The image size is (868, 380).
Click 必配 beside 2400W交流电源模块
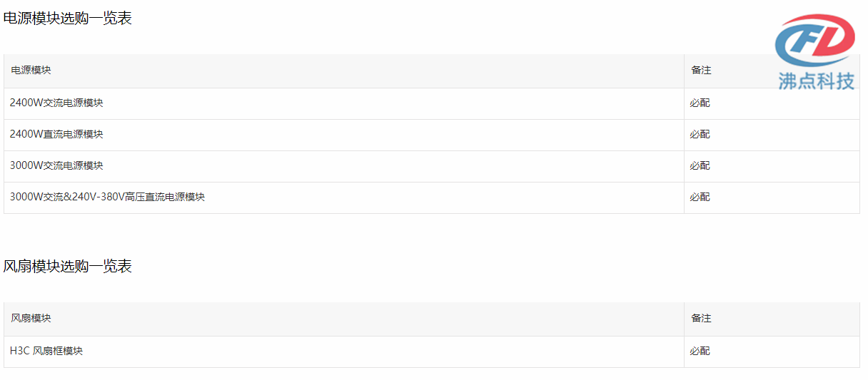700,103
